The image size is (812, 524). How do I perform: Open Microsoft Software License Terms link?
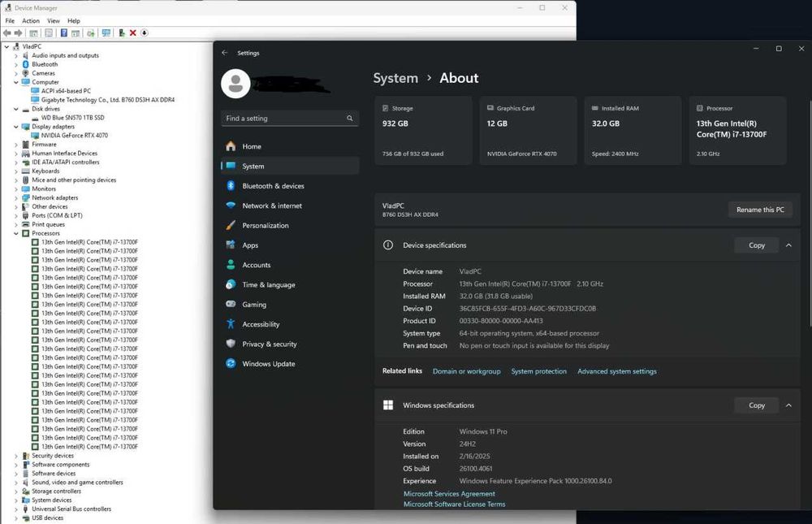pyautogui.click(x=454, y=504)
